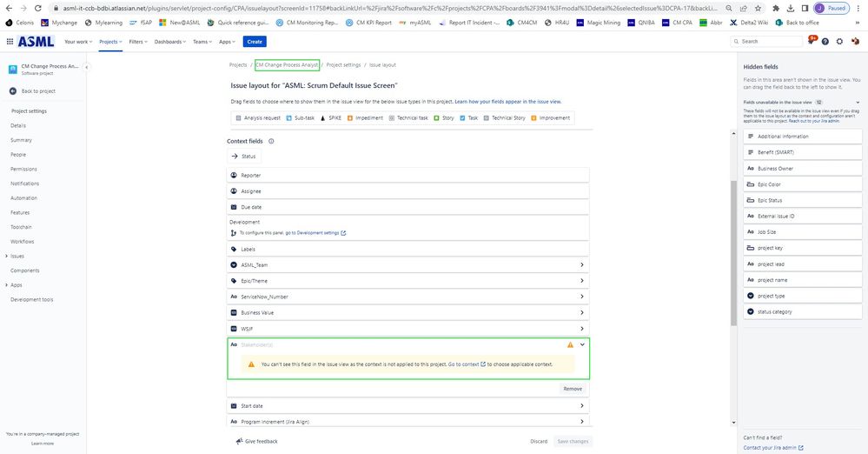This screenshot has height=454, width=868.
Task: Open the Your work menu
Action: click(x=77, y=42)
